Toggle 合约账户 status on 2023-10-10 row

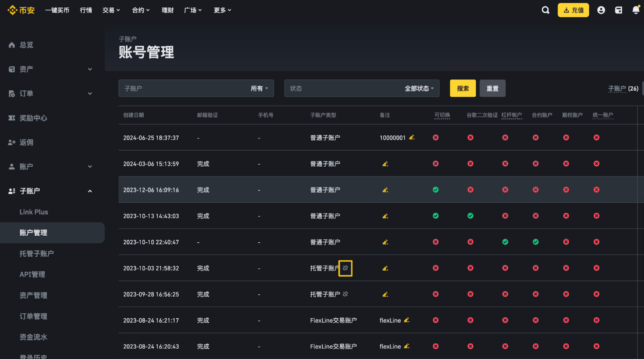(535, 242)
